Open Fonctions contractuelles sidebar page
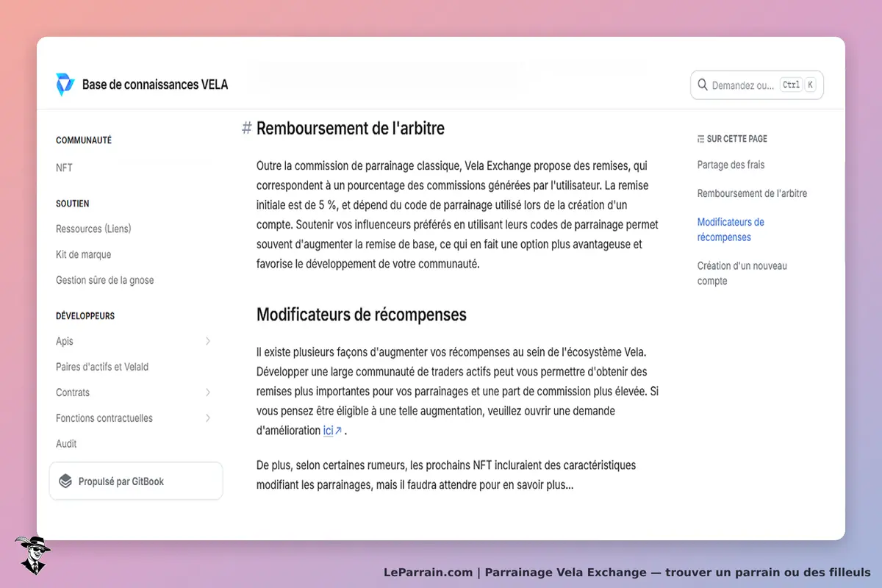882x588 pixels. pos(104,418)
